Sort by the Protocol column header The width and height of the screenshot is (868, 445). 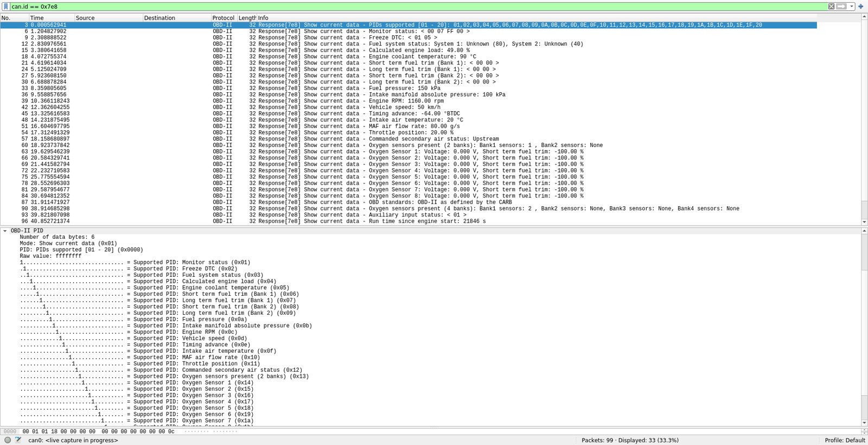[x=224, y=18]
